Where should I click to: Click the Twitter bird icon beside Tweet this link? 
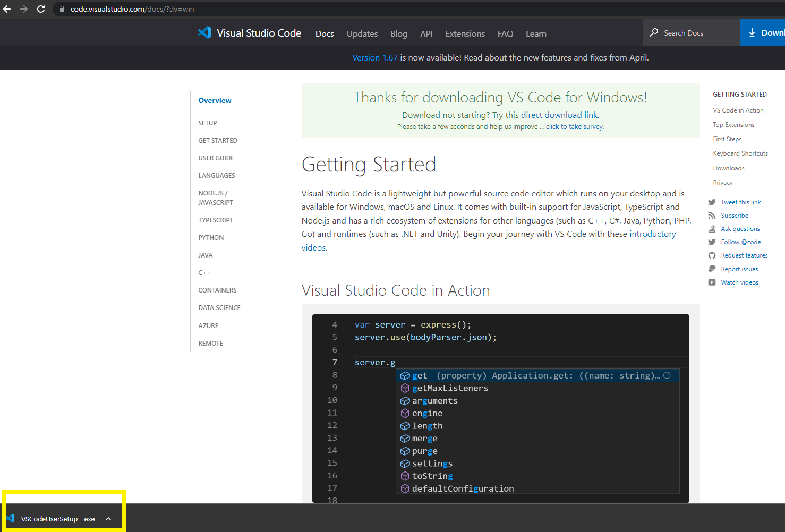click(712, 202)
